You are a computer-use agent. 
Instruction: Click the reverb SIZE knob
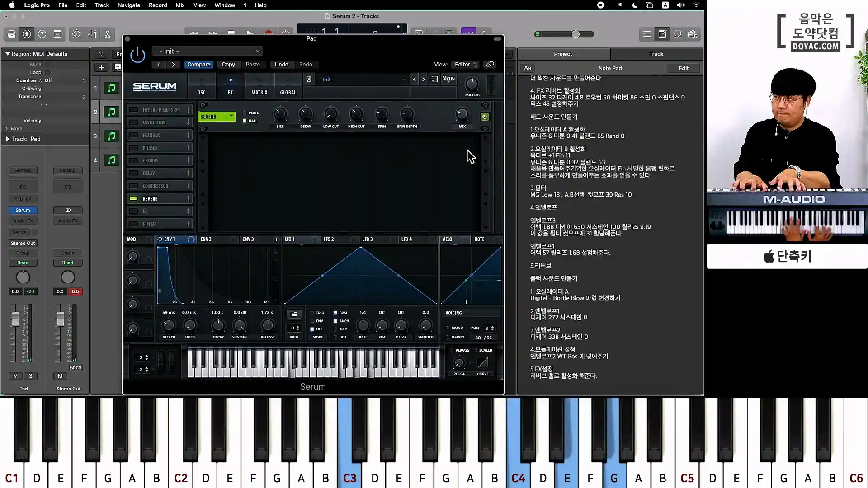pyautogui.click(x=280, y=114)
